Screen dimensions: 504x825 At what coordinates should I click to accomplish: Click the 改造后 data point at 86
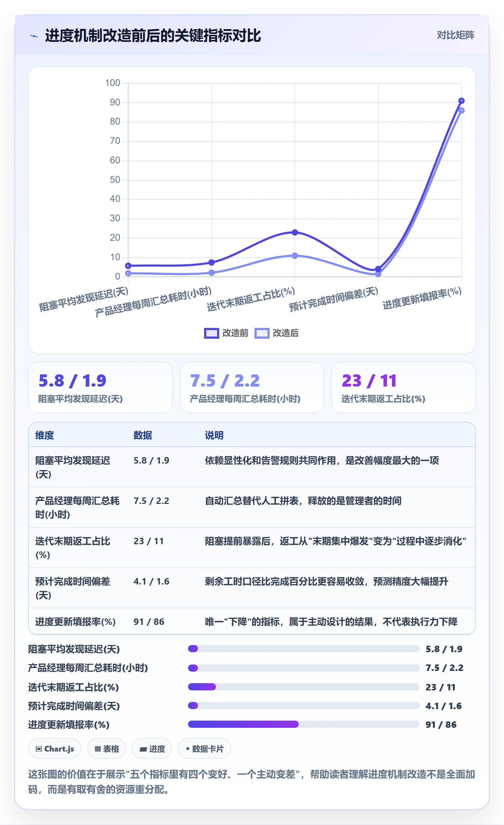point(461,111)
